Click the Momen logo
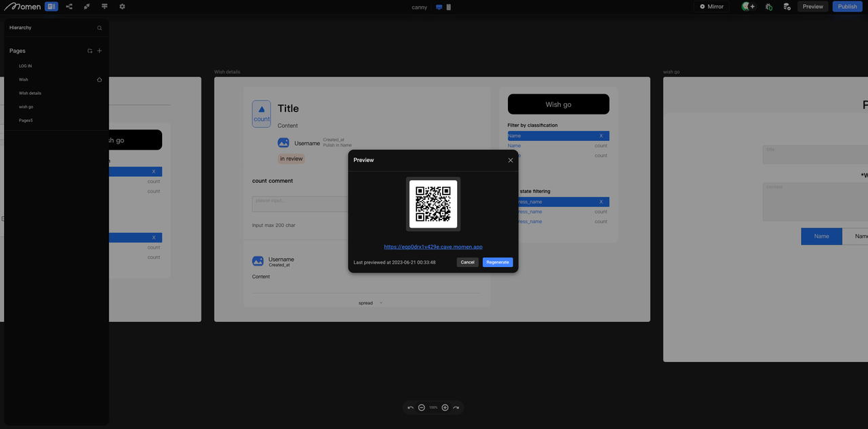868x429 pixels. tap(21, 7)
